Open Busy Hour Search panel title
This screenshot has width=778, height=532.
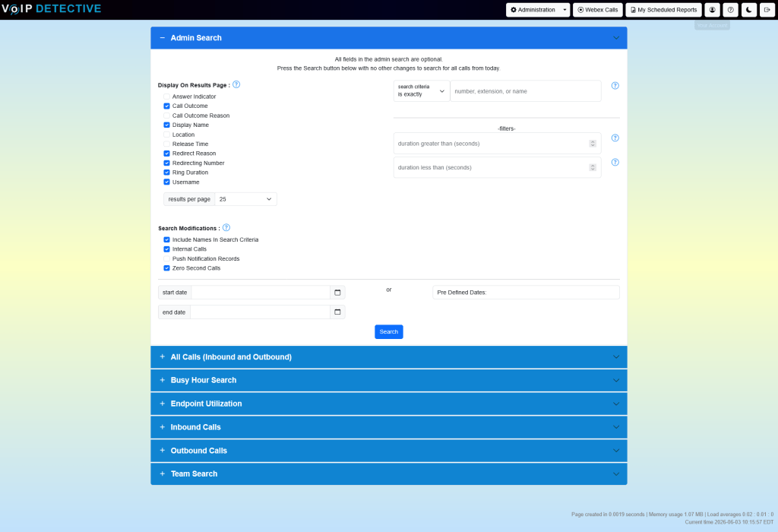(204, 380)
